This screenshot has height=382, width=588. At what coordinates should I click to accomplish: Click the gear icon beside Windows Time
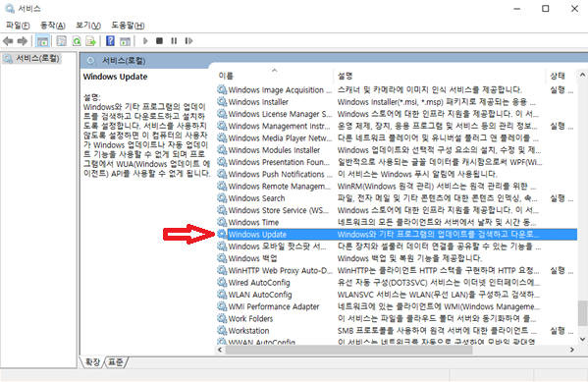click(222, 222)
